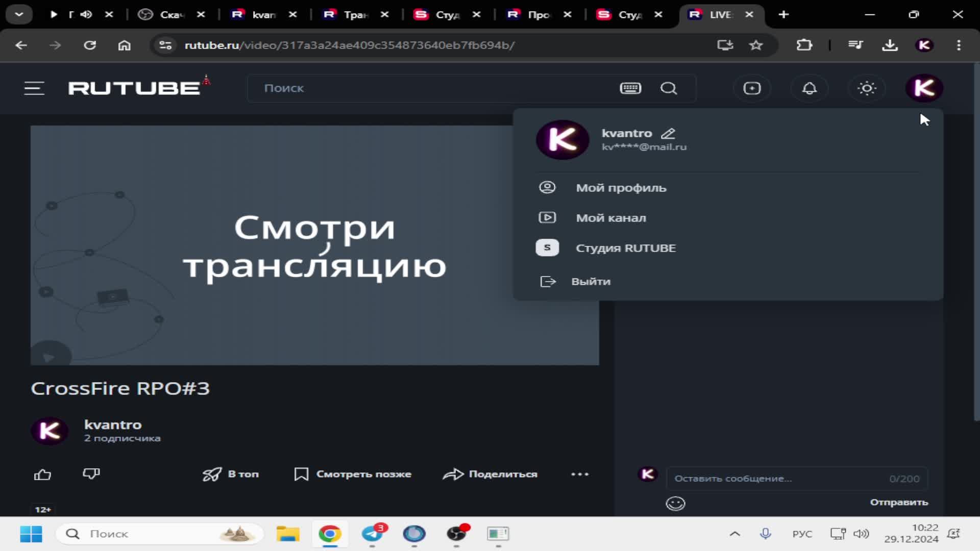The width and height of the screenshot is (980, 551).
Task: Open the three-dots more options
Action: coord(580,474)
